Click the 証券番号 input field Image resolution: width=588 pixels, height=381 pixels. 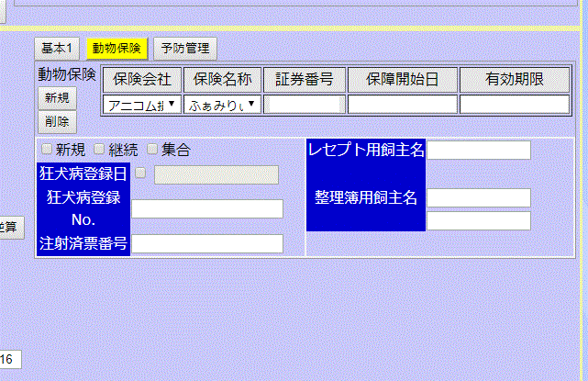pyautogui.click(x=305, y=105)
